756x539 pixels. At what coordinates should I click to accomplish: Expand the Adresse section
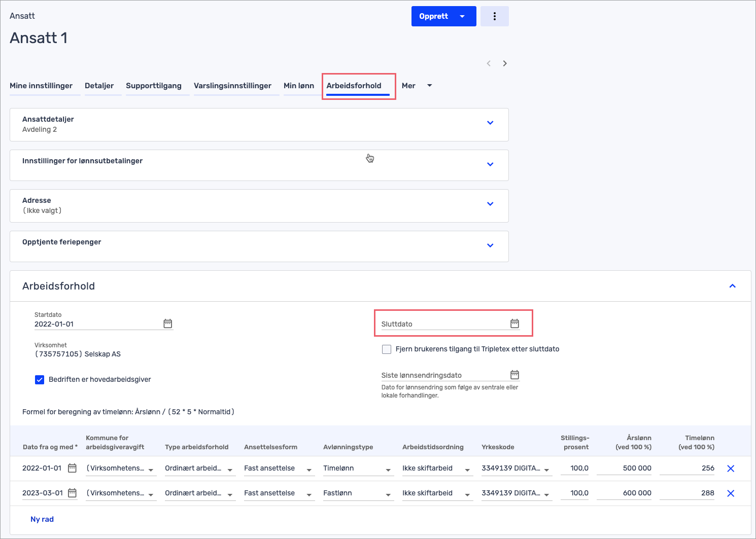click(490, 204)
